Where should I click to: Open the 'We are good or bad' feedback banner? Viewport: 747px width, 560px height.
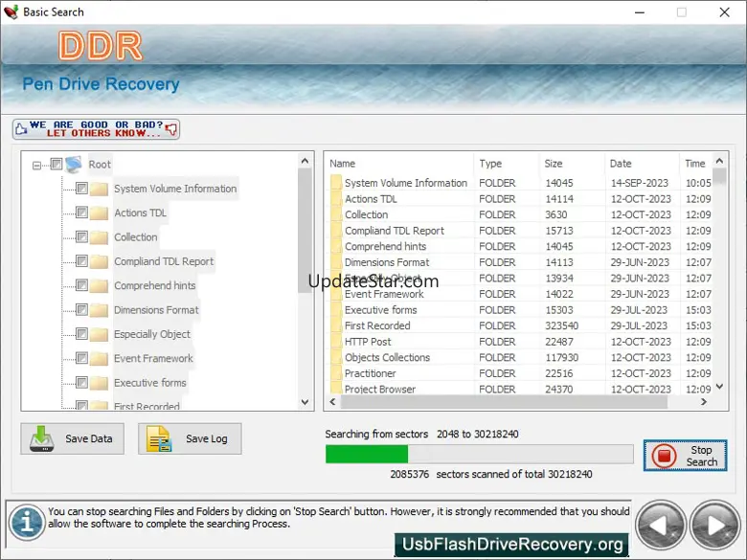pyautogui.click(x=96, y=129)
